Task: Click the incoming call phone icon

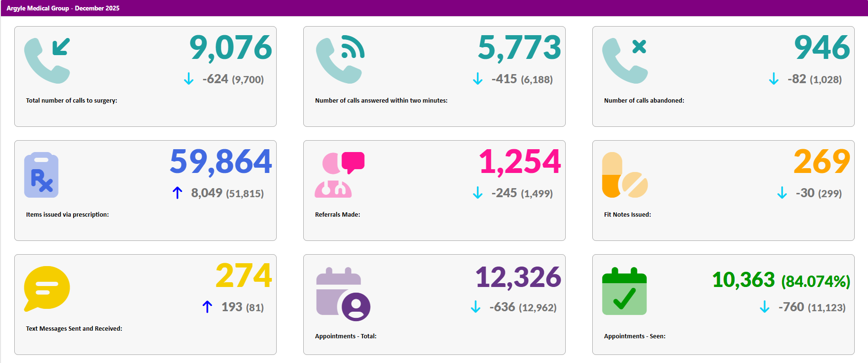Action: coord(47,60)
